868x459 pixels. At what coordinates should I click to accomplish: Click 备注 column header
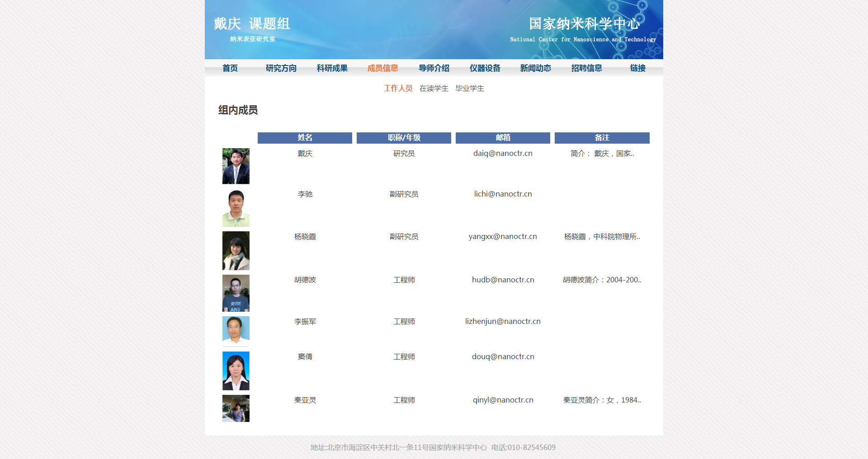pyautogui.click(x=602, y=138)
